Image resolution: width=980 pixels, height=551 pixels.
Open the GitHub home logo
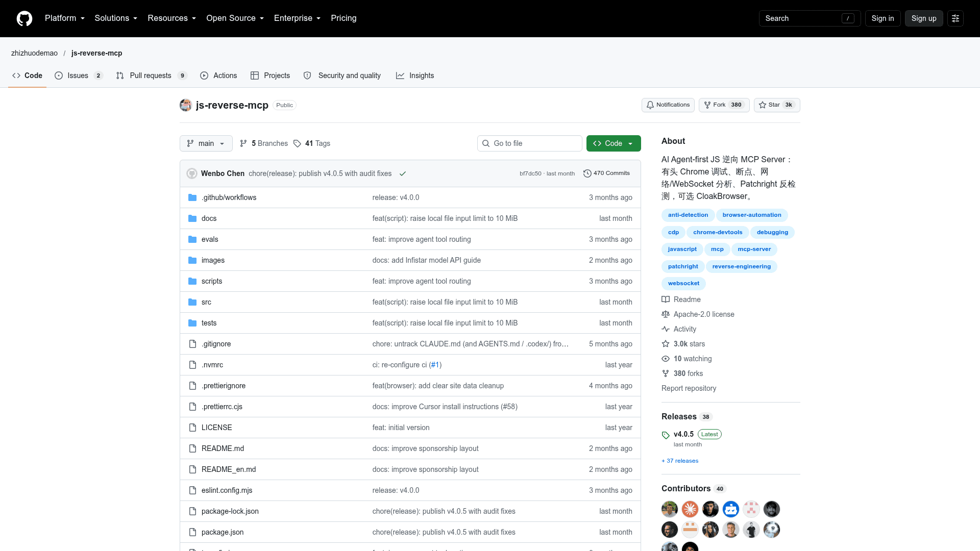(x=24, y=18)
